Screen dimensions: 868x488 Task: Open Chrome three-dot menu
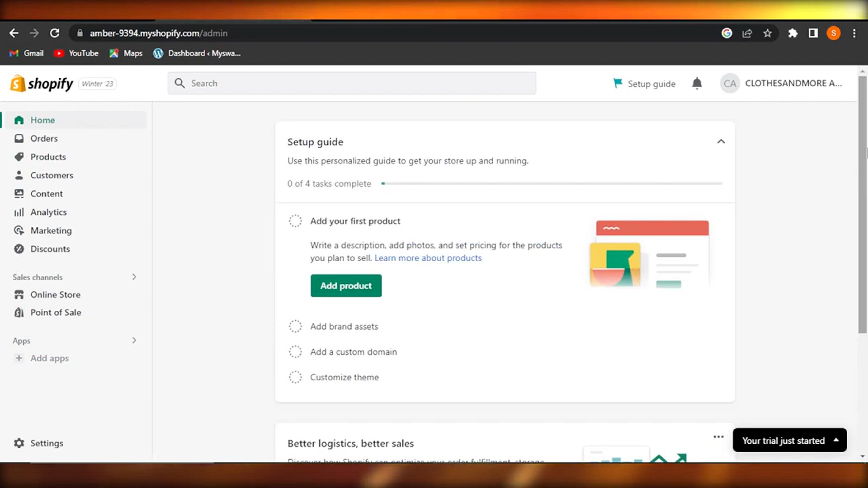pyautogui.click(x=854, y=33)
